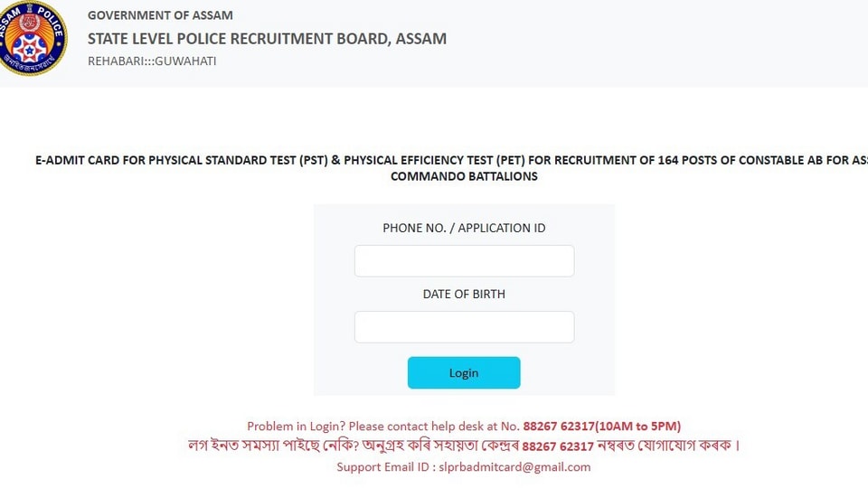
Task: Click help desk number 88267 62317(10AM to 5PM)
Action: tap(602, 426)
